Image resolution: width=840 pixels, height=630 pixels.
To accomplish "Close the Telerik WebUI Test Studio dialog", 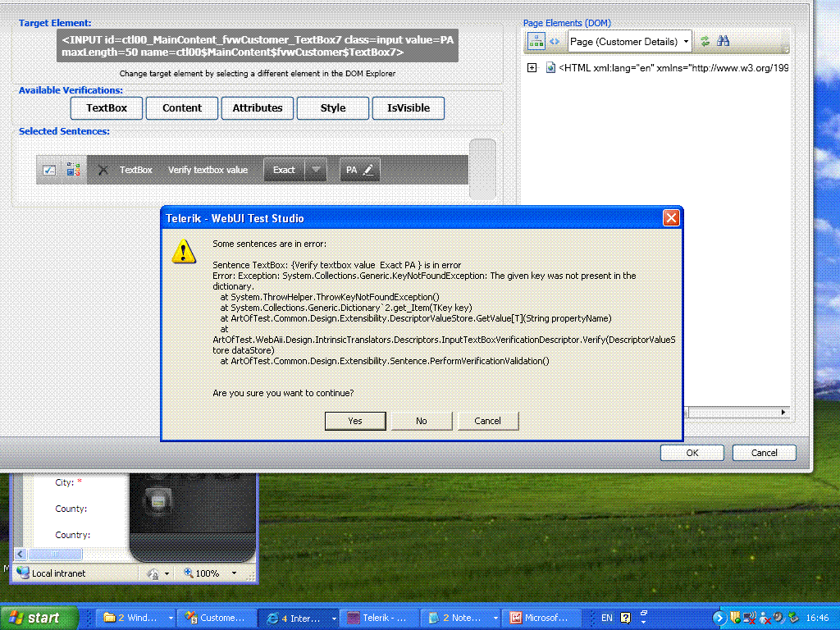I will click(x=671, y=218).
